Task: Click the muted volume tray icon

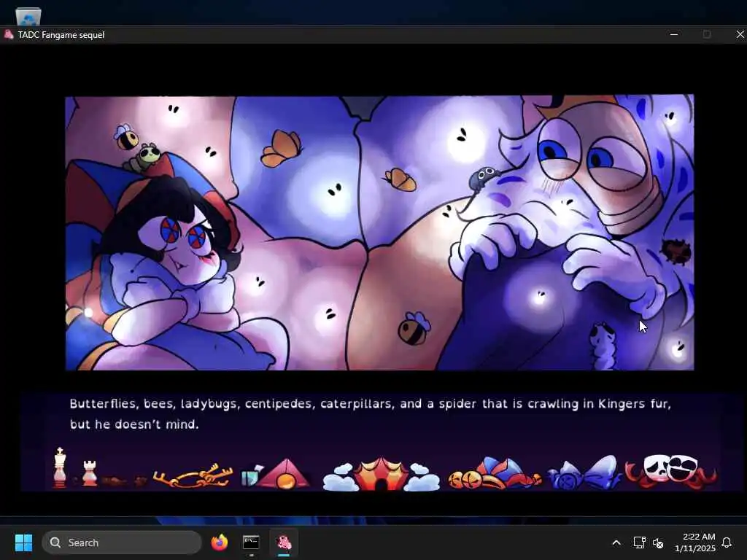Action: [658, 542]
